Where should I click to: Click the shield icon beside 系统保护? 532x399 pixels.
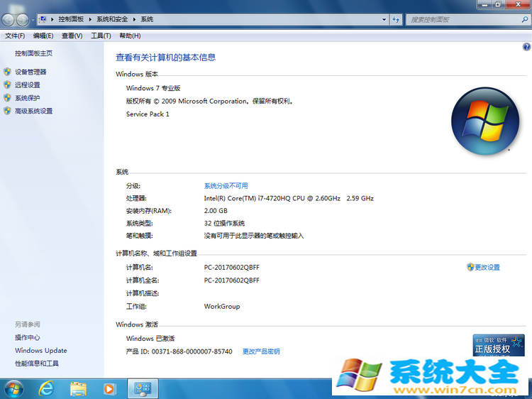(x=8, y=98)
